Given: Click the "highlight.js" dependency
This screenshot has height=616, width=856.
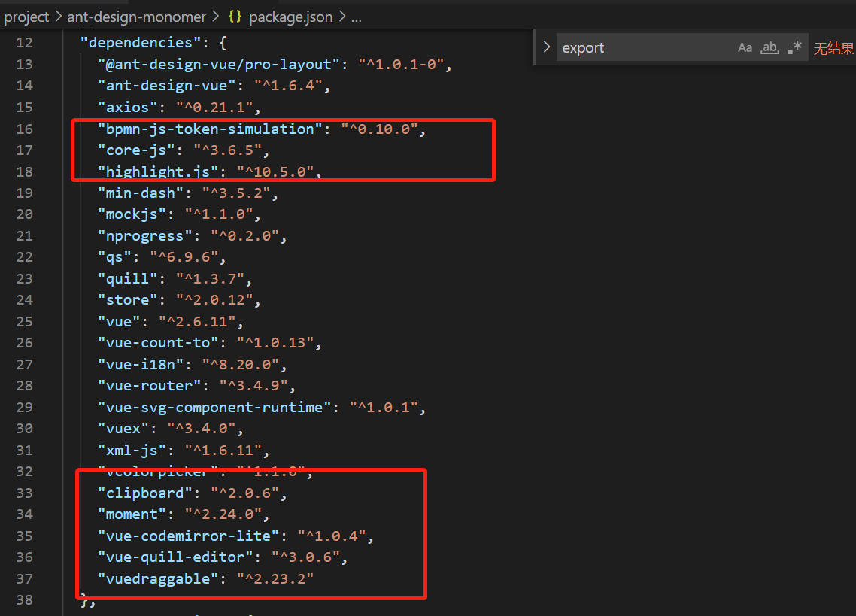Looking at the screenshot, I should 158,171.
